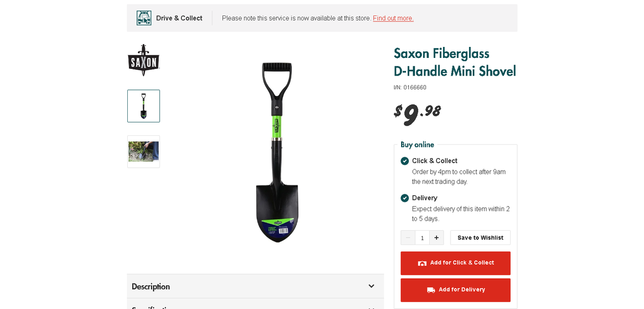
Task: Open the 'Find out more' link
Action: (393, 18)
